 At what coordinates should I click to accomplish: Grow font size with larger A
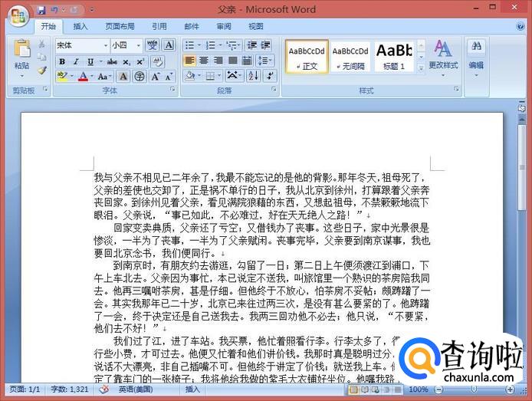(x=155, y=77)
